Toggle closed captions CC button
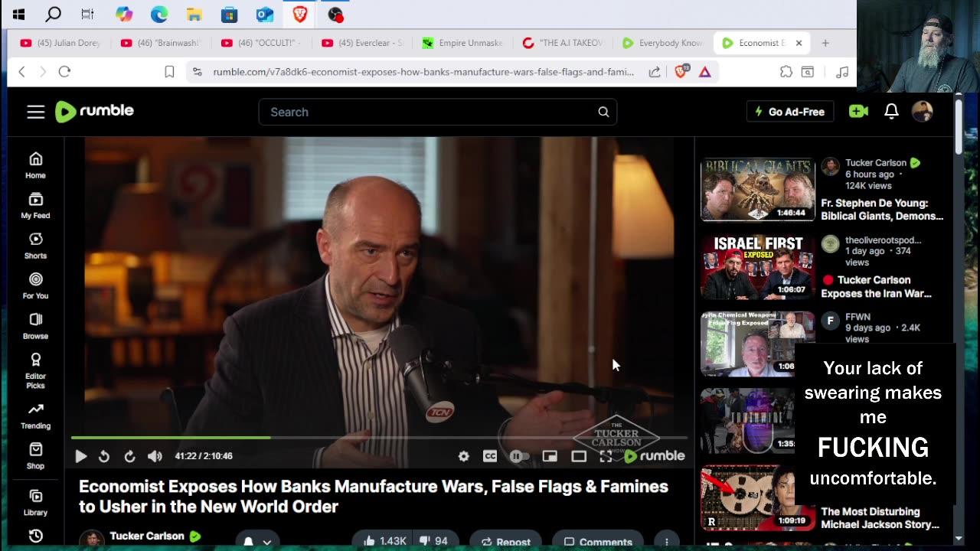 pyautogui.click(x=490, y=456)
